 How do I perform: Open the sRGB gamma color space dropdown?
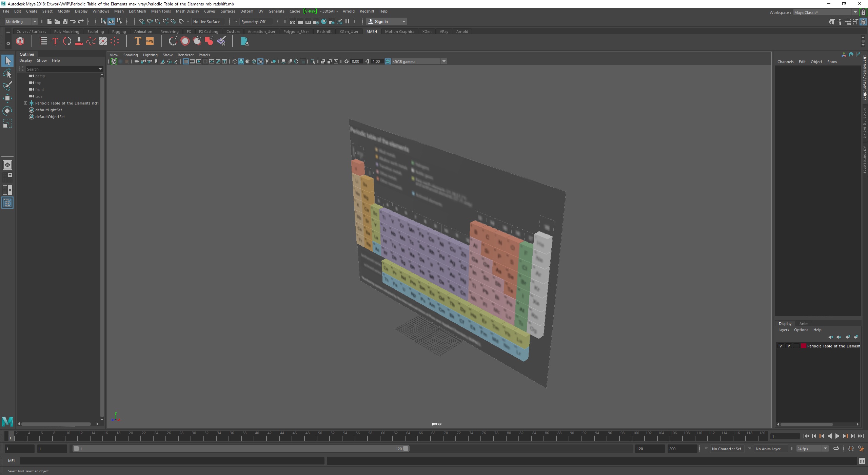point(443,61)
